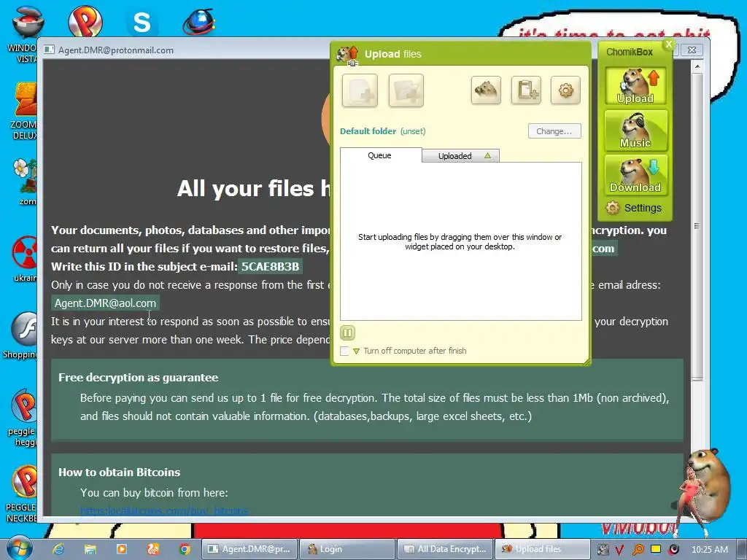Screen dimensions: 747x560
Task: Open the PEGGLE NECKBE desktop shortcut
Action: click(21, 494)
